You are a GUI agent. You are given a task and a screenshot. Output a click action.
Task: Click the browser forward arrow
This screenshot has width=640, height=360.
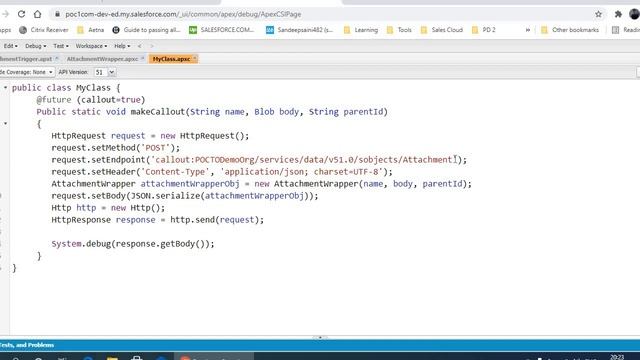pos(5,14)
